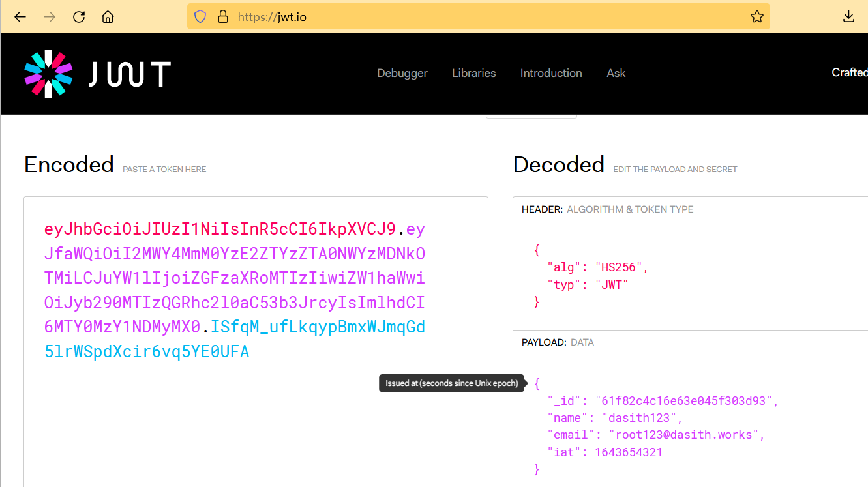
Task: Open the shield tracking protection icon
Action: (200, 17)
